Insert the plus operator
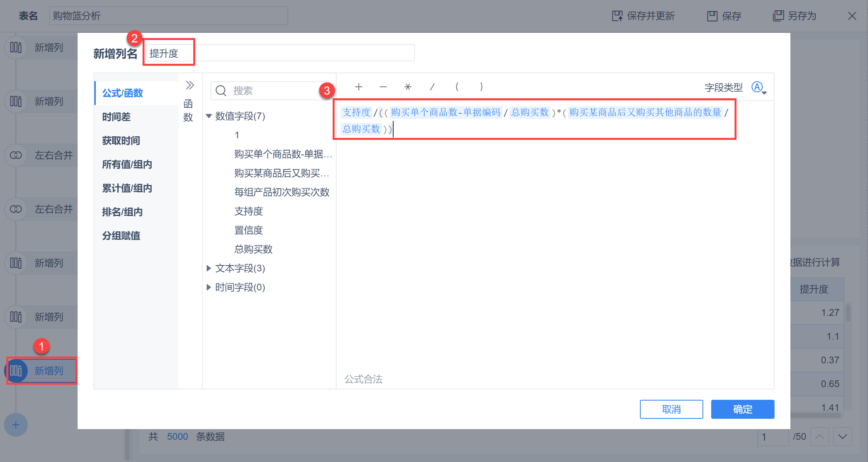This screenshot has width=868, height=462. pyautogui.click(x=359, y=87)
